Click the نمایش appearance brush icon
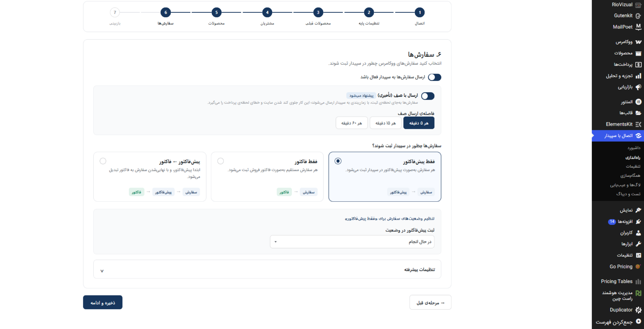 click(x=638, y=210)
